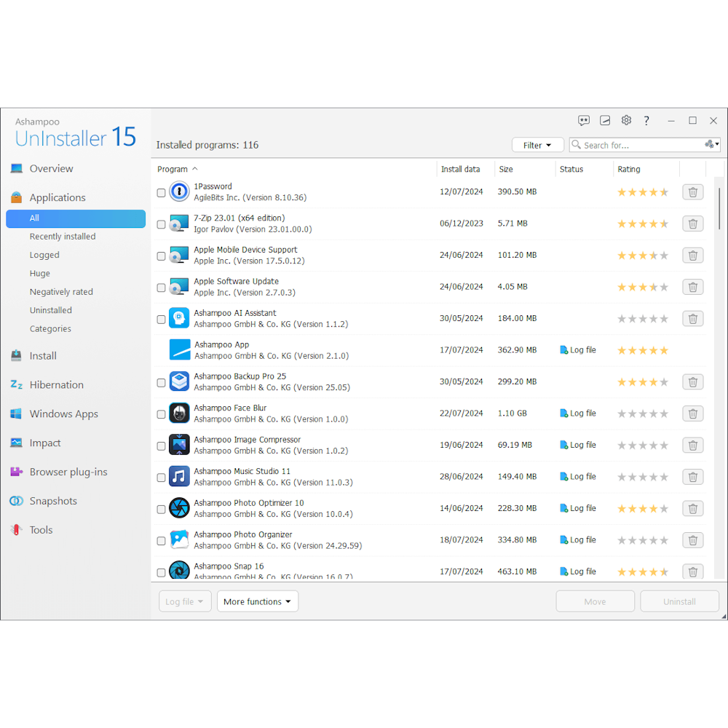Go to the Windows Apps section

[x=63, y=414]
